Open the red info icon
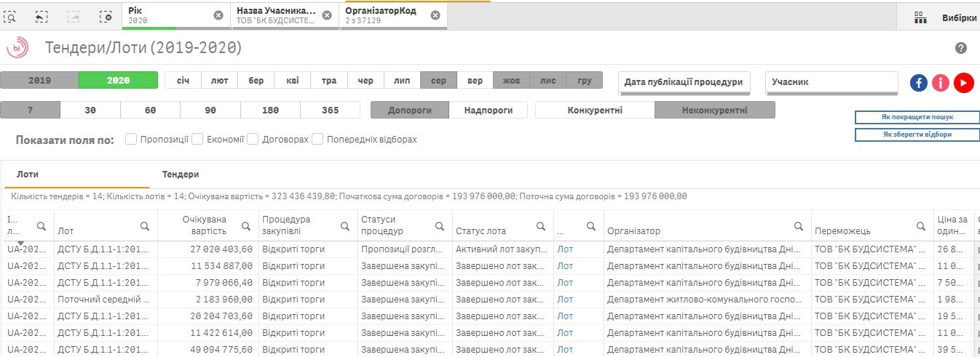980x357 pixels. click(x=941, y=83)
